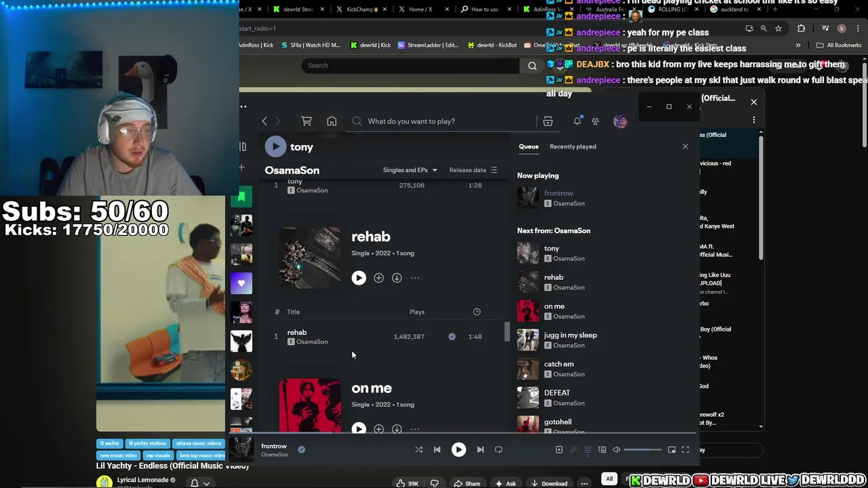Open the Spotify profile avatar
Image resolution: width=868 pixels, height=488 pixels.
[x=620, y=121]
